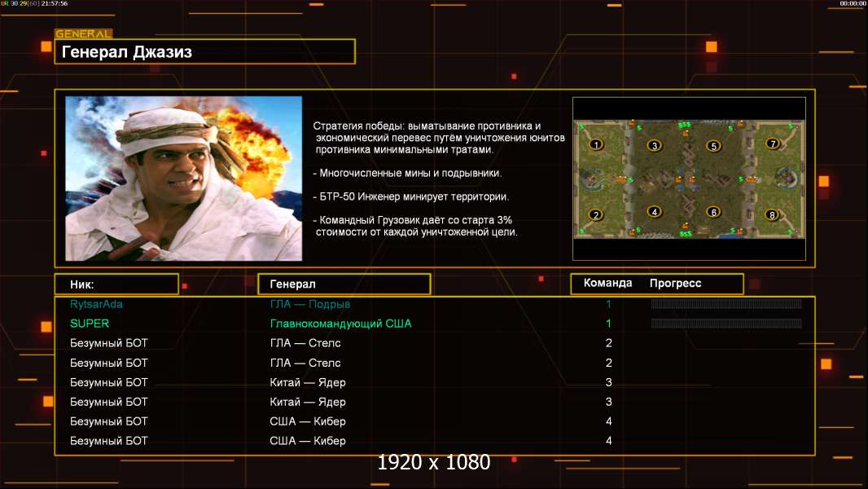Click the yellow GENERAL label
Screen dimensions: 868x489
84,33
